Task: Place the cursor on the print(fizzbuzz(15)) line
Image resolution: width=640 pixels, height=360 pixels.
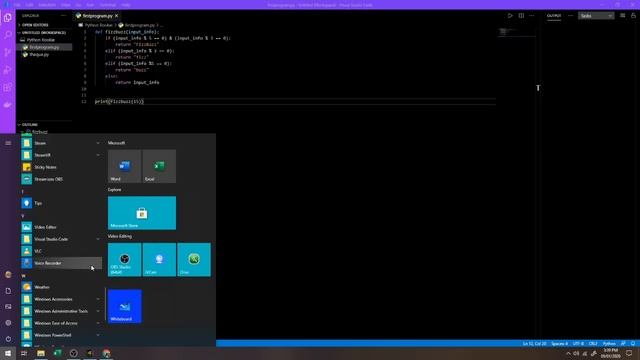Action: (x=119, y=102)
